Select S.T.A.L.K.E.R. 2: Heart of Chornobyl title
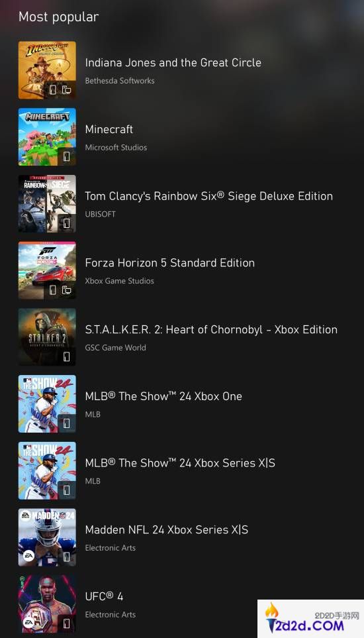Viewport: 364px width, 638px height. [211, 329]
